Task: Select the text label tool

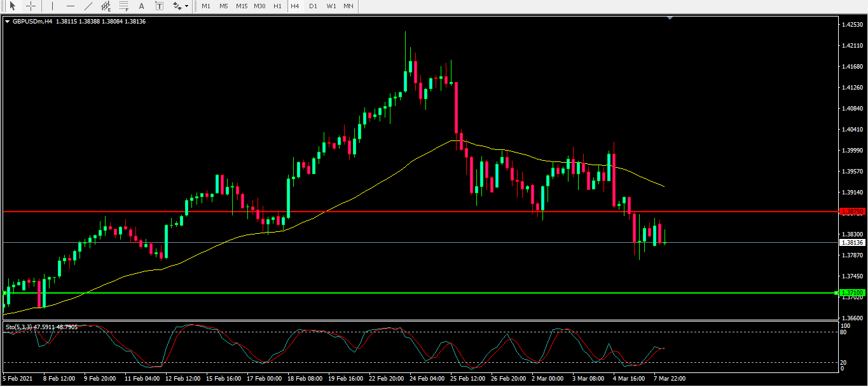Action: [159, 6]
